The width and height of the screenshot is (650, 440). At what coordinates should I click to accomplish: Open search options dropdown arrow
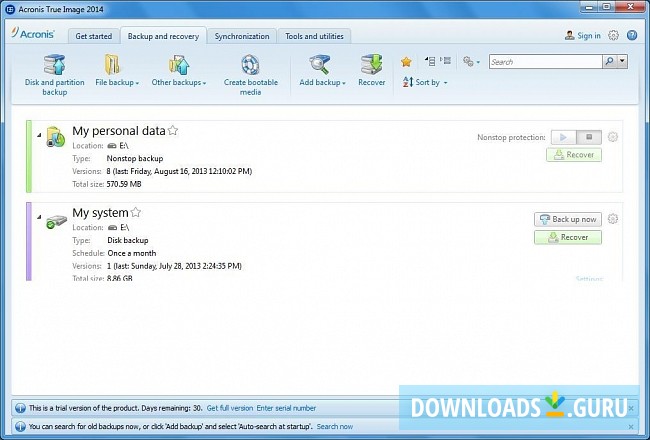622,61
